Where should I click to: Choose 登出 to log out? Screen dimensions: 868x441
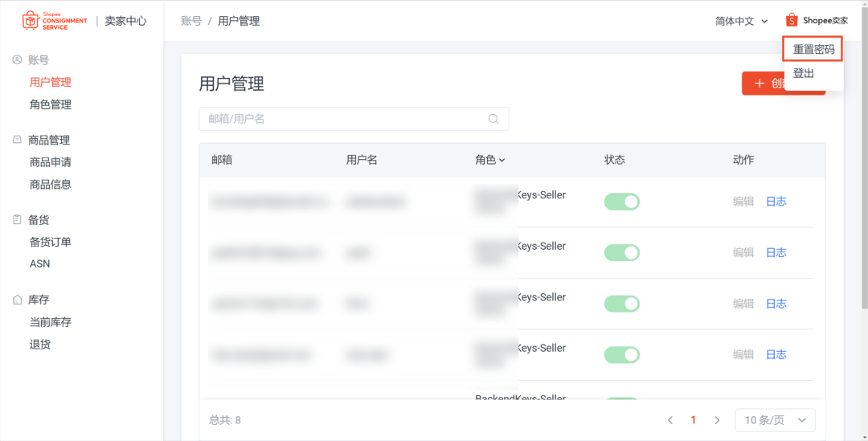[804, 73]
